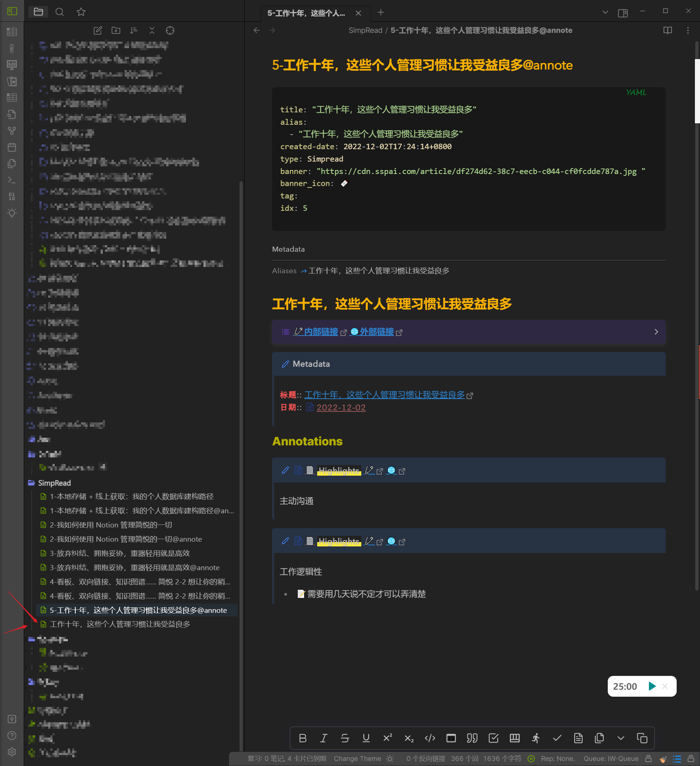Open the note's more options menu
The height and width of the screenshot is (766, 700).
click(688, 30)
